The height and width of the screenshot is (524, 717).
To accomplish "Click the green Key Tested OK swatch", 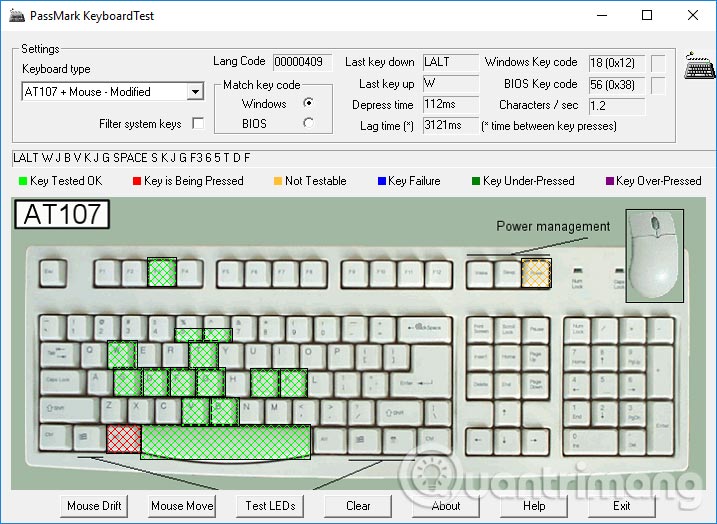I will click(x=22, y=181).
